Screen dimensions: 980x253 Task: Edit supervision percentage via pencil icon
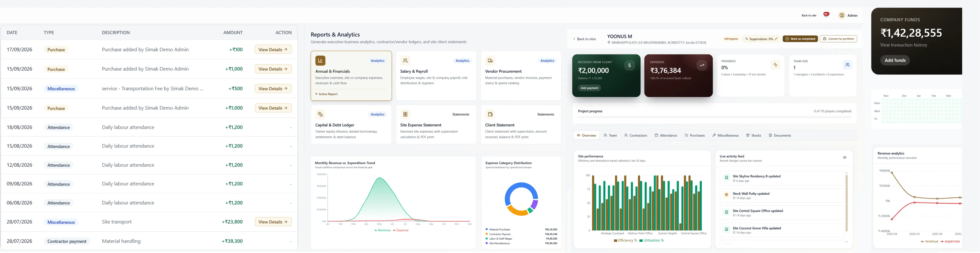click(x=776, y=39)
